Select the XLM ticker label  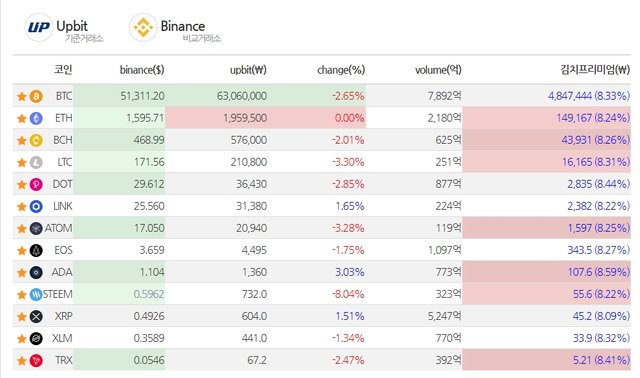62,339
